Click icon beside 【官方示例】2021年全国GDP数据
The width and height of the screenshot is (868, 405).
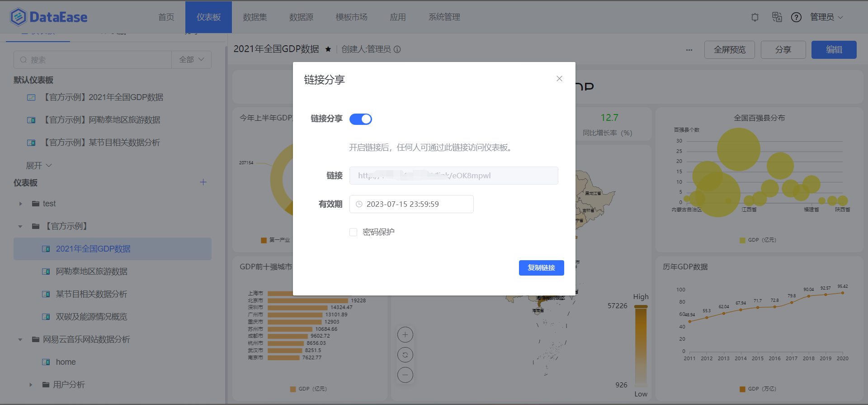[31, 97]
